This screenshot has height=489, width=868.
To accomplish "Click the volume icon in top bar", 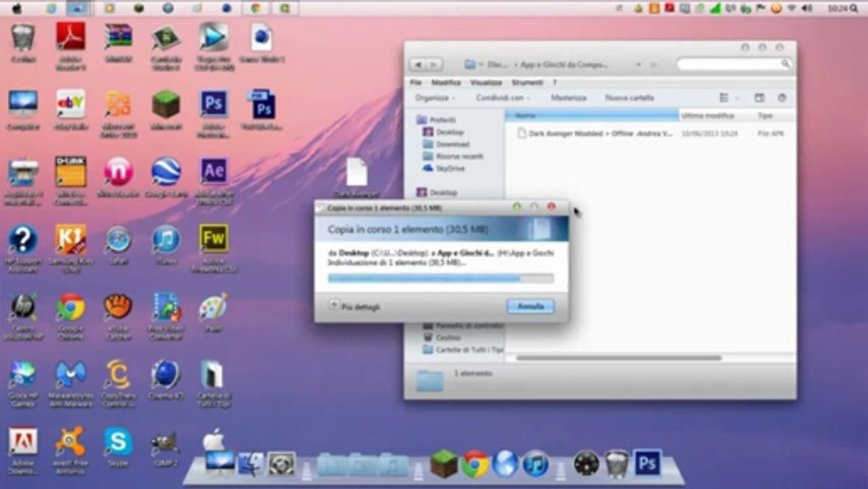I will tap(807, 8).
